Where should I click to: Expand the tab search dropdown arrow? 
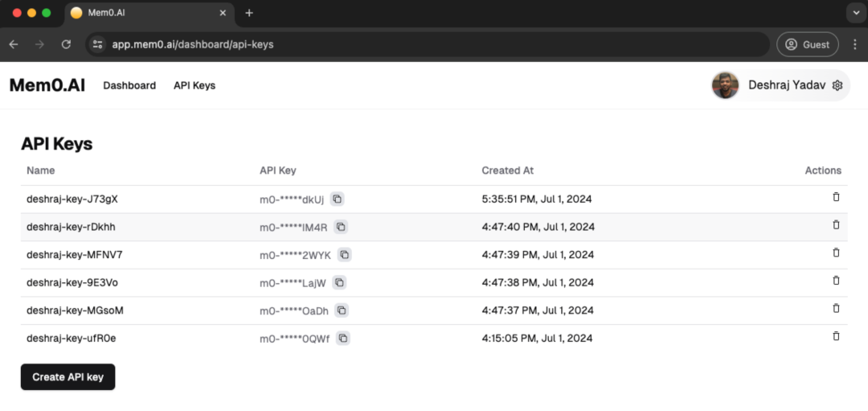click(854, 13)
